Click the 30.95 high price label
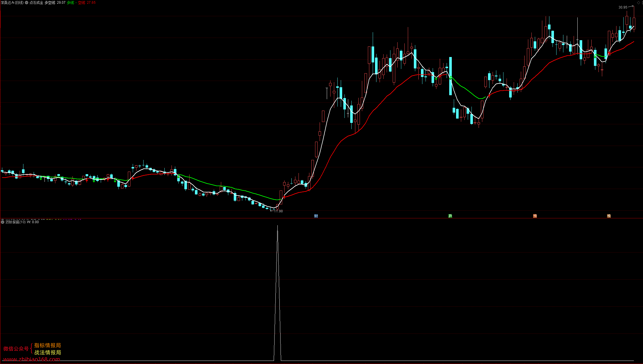643x364 pixels. tap(623, 7)
